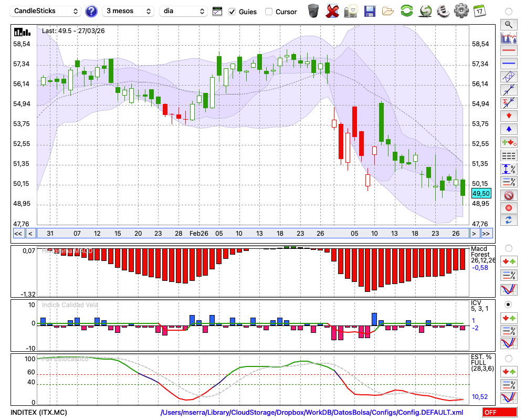Open the calendar icon in top toolbar
The width and height of the screenshot is (525, 420).
(479, 10)
